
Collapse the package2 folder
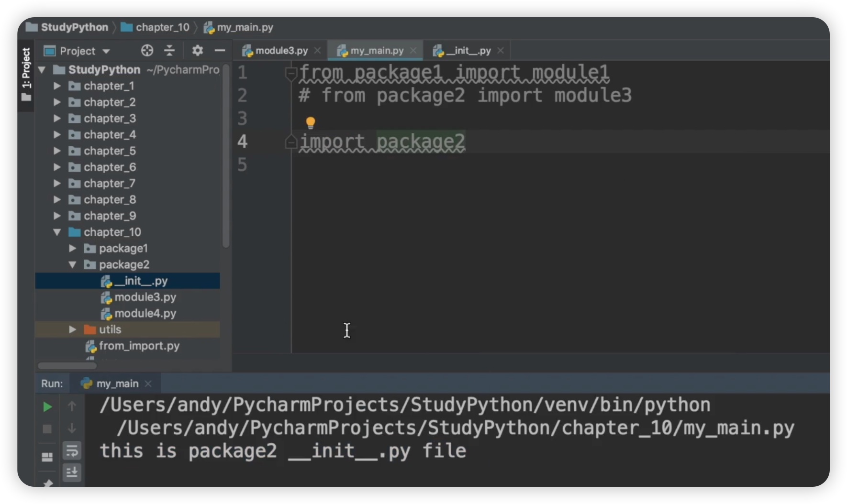click(x=72, y=265)
